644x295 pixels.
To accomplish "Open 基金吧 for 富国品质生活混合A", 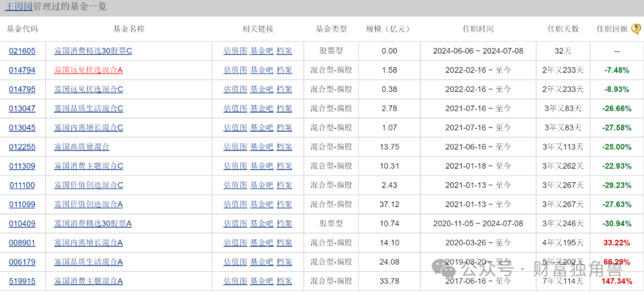I will 262,262.
